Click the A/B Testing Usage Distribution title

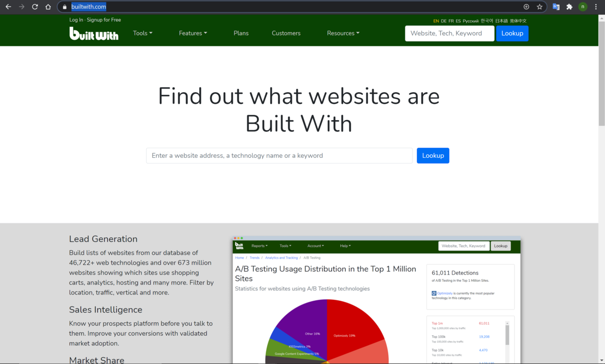326,274
